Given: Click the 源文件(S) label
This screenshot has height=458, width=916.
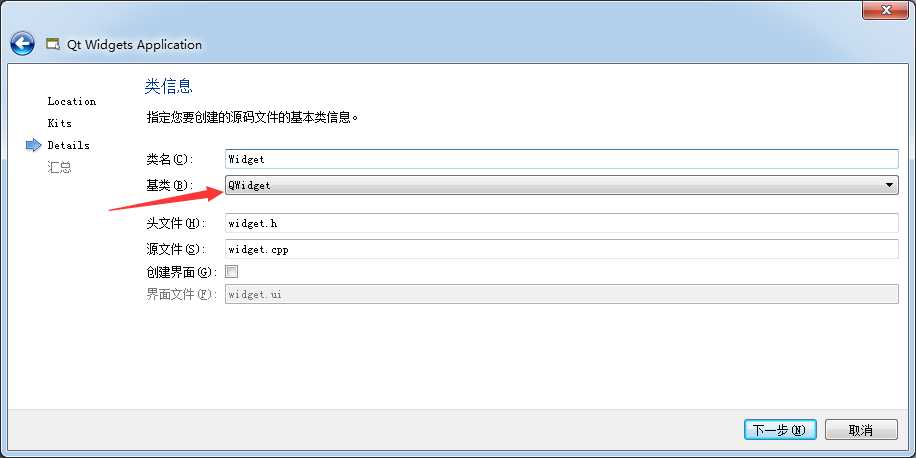Looking at the screenshot, I should [174, 249].
